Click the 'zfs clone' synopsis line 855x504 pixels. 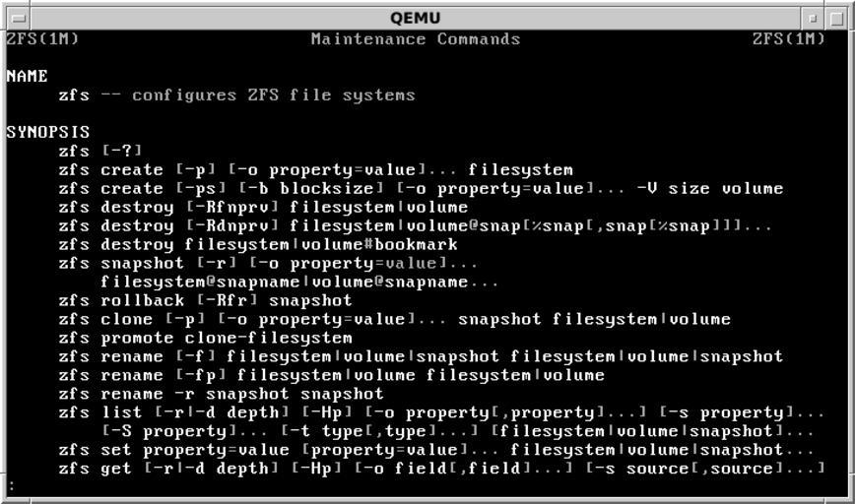(394, 319)
